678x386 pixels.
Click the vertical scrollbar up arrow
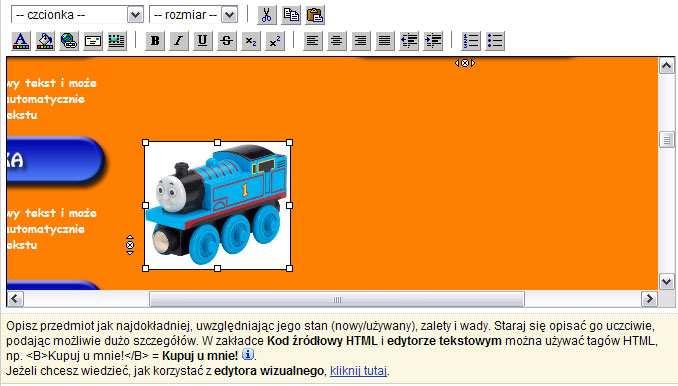pyautogui.click(x=666, y=65)
